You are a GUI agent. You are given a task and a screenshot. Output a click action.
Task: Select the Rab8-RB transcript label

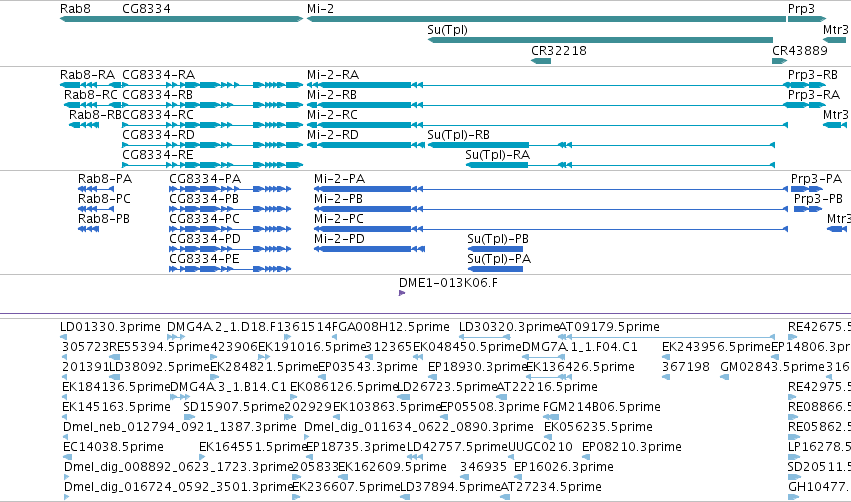(95, 115)
